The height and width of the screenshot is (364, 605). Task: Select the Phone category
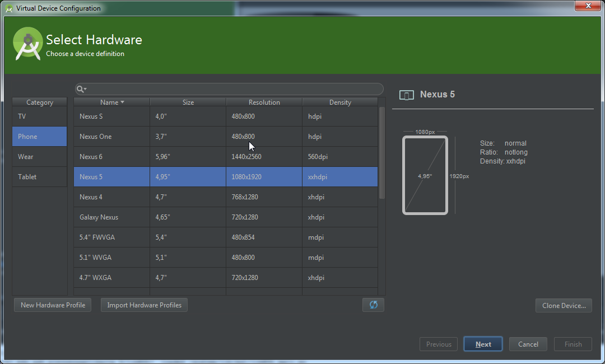[39, 137]
